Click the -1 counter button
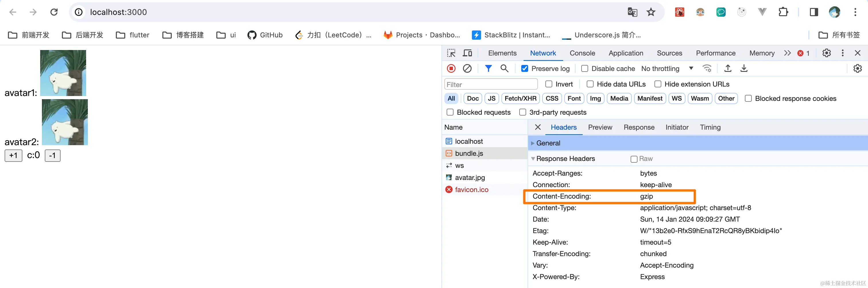 click(53, 155)
